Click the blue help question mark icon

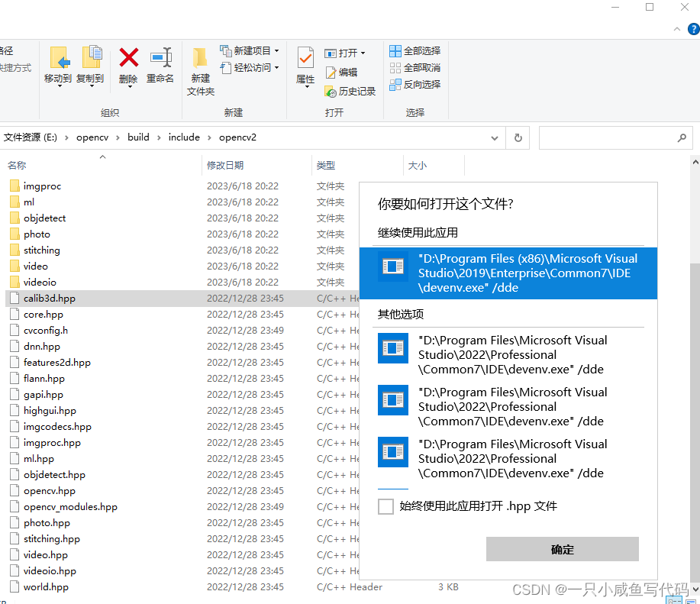pos(694,29)
